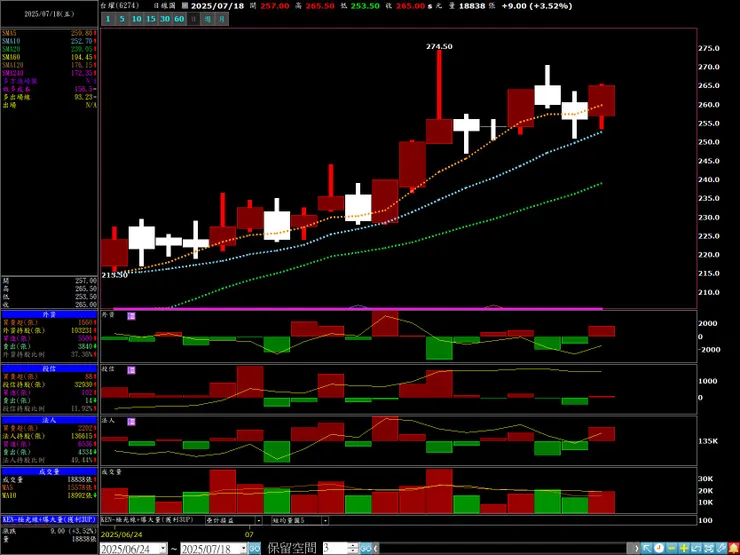Switch to 10-minute timeframe

(136, 19)
